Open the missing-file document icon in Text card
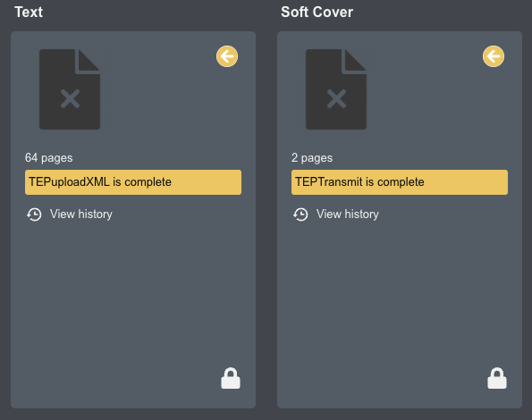 pyautogui.click(x=70, y=89)
